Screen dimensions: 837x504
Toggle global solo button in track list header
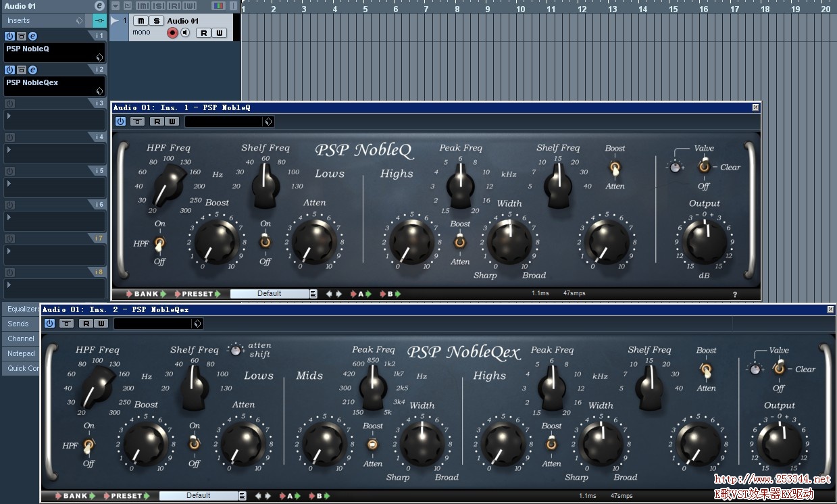(159, 6)
